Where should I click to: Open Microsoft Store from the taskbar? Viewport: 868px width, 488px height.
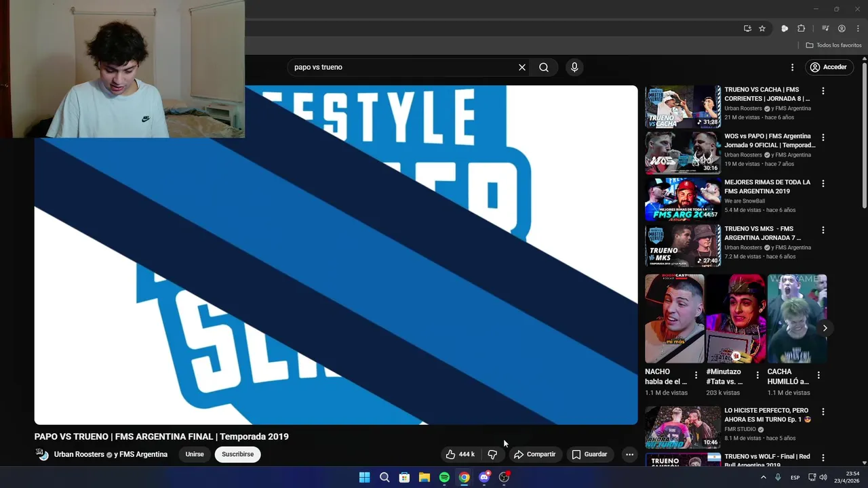404,477
